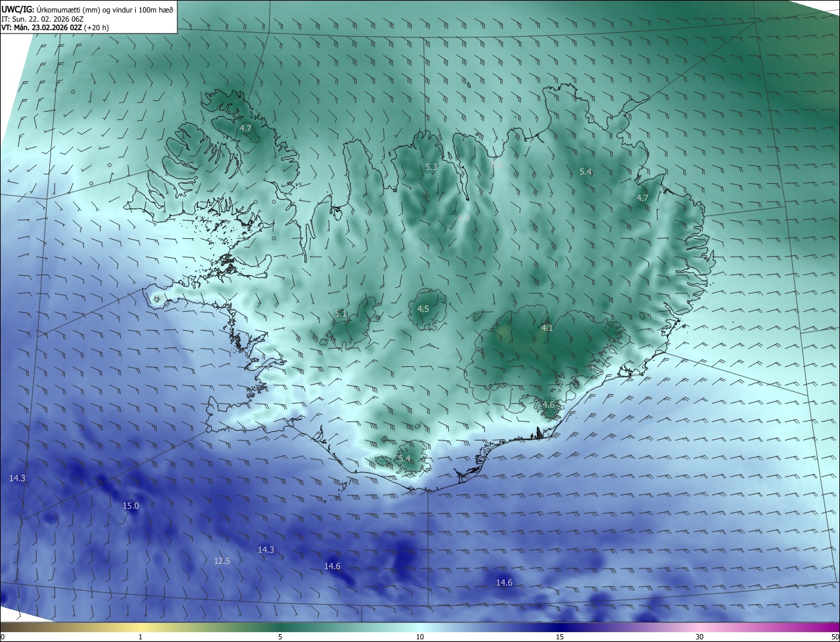Click the 14.6 value in the southeast ocean
Screen dimensions: 840x642
(504, 582)
